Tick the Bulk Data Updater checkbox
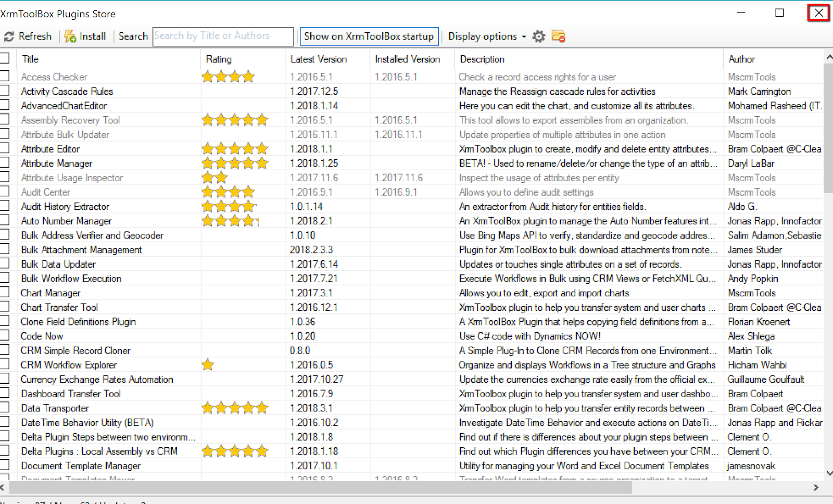833x504 pixels. pyautogui.click(x=5, y=263)
